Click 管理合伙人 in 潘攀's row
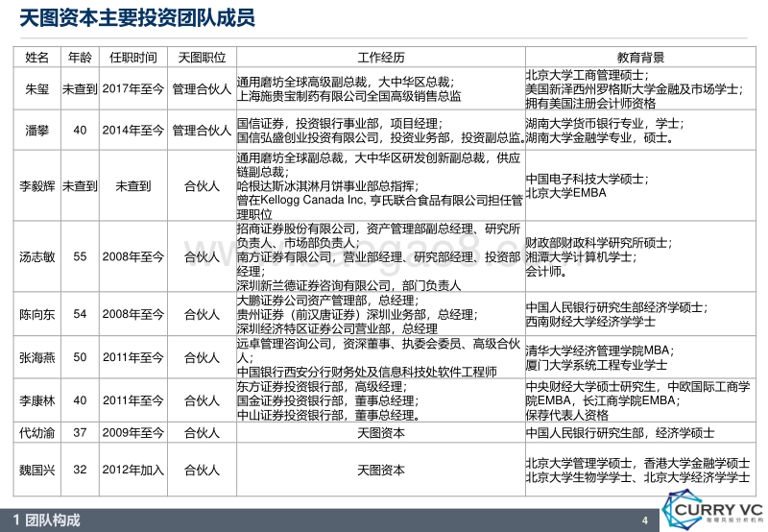This screenshot has width=768, height=532. point(202,131)
